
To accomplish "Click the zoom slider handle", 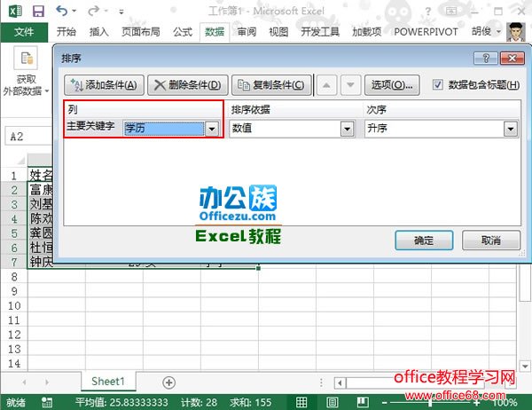I will tap(429, 403).
